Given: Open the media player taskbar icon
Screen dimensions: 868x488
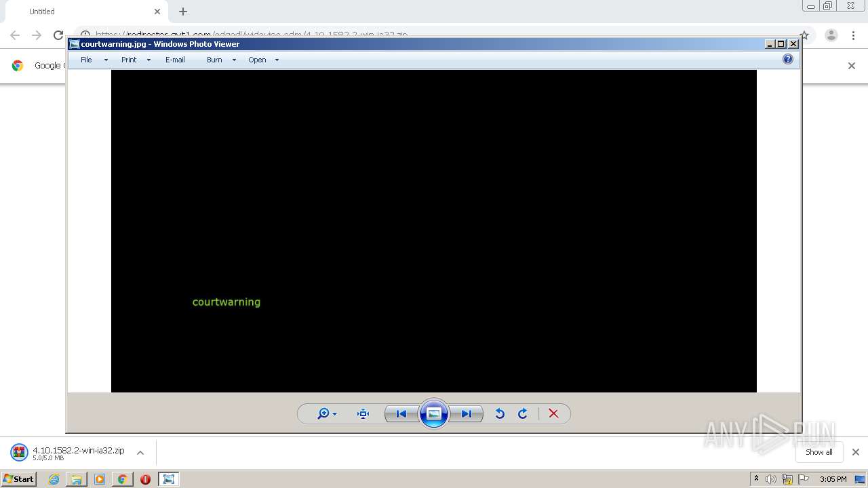Looking at the screenshot, I should (x=100, y=479).
